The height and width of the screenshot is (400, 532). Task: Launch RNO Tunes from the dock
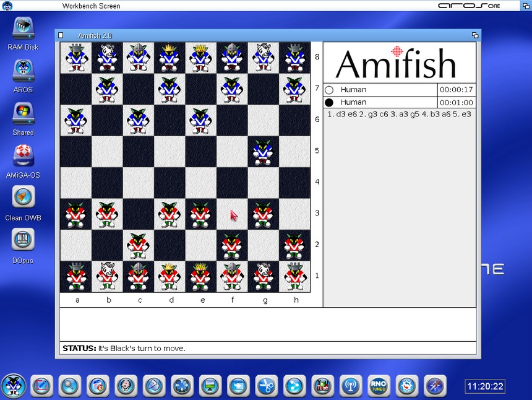pos(378,386)
